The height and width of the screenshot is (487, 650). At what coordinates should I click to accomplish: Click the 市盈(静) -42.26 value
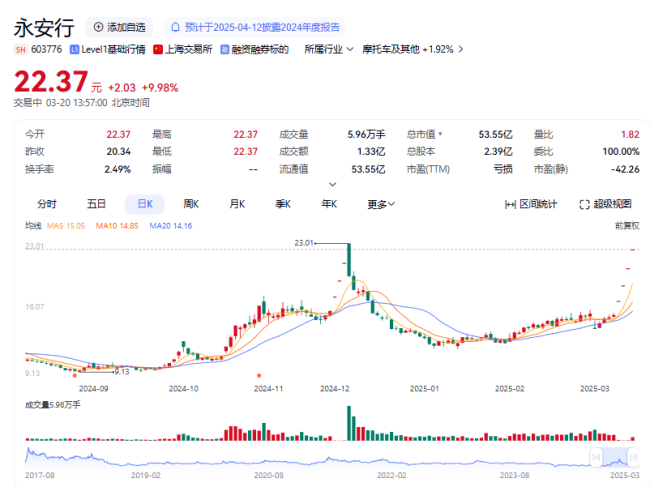click(x=625, y=169)
